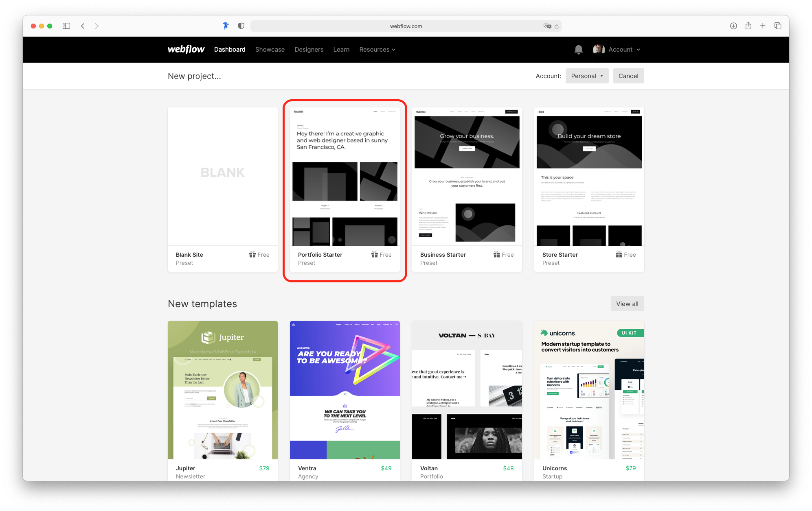
Task: Click the Webflow logo
Action: [x=186, y=49]
